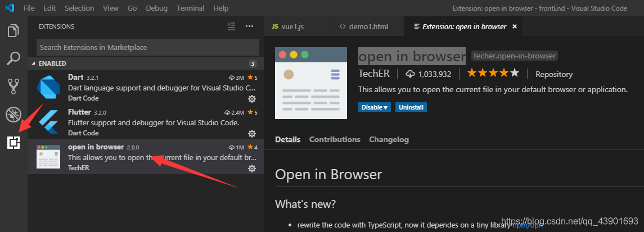Click the TechER publisher name
The height and width of the screenshot is (232, 644).
373,74
